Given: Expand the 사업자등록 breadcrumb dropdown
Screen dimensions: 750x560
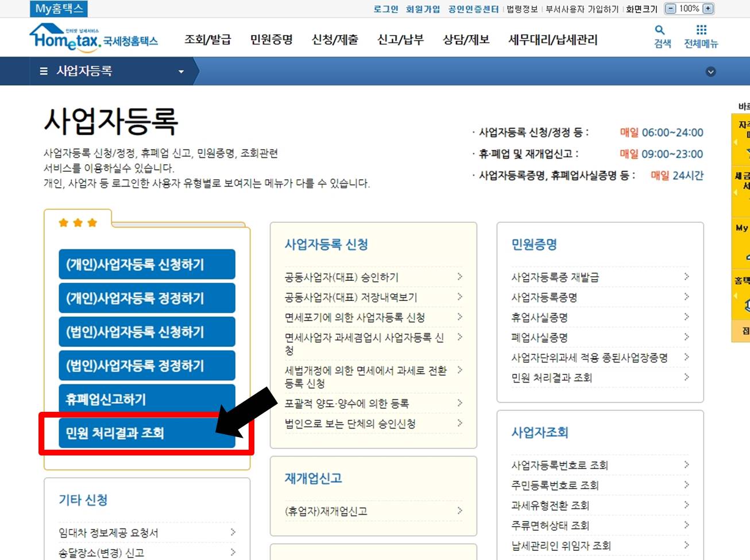Looking at the screenshot, I should 181,72.
